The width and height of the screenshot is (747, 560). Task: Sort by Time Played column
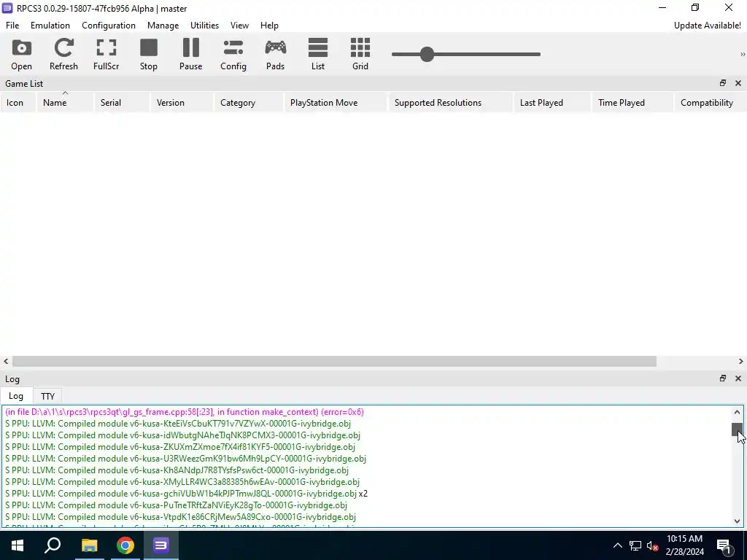point(632,102)
